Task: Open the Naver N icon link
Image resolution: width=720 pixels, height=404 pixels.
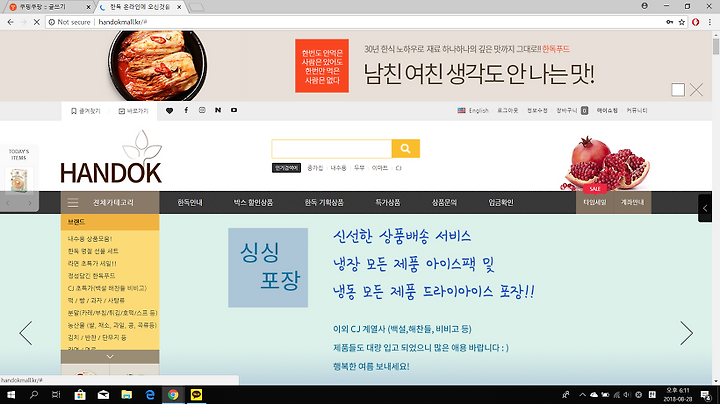Action: tap(218, 110)
